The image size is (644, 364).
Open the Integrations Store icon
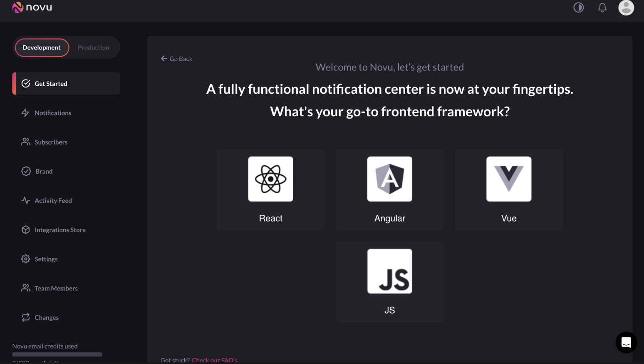point(26,229)
